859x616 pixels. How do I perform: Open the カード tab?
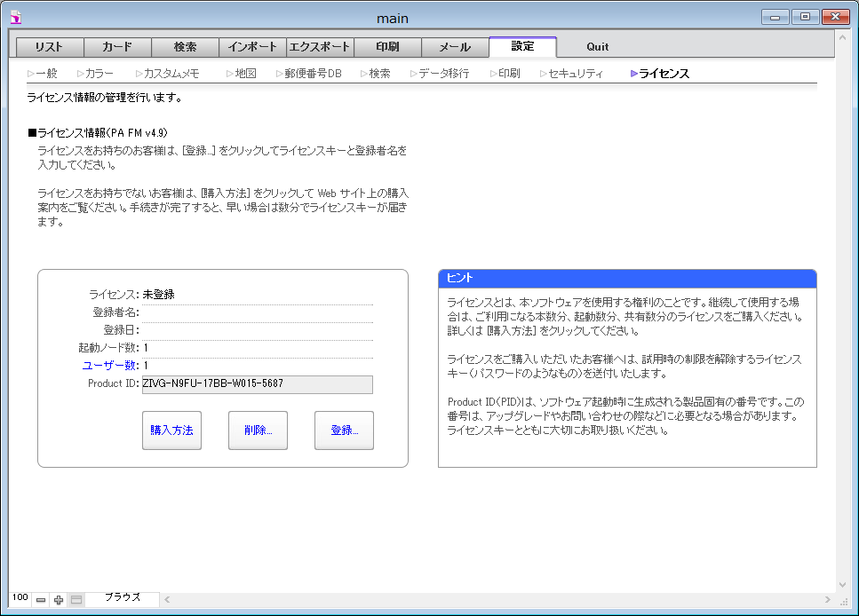tap(117, 47)
